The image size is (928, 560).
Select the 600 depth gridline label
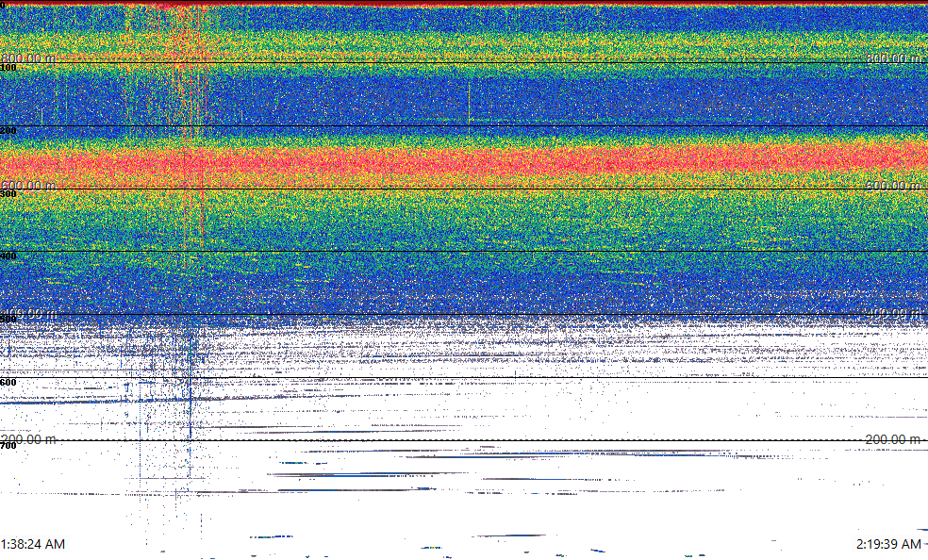pyautogui.click(x=8, y=383)
